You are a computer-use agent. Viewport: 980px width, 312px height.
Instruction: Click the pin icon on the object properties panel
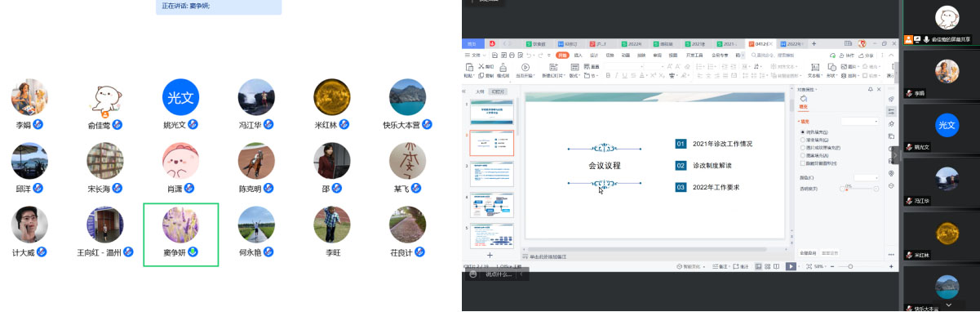(x=870, y=89)
